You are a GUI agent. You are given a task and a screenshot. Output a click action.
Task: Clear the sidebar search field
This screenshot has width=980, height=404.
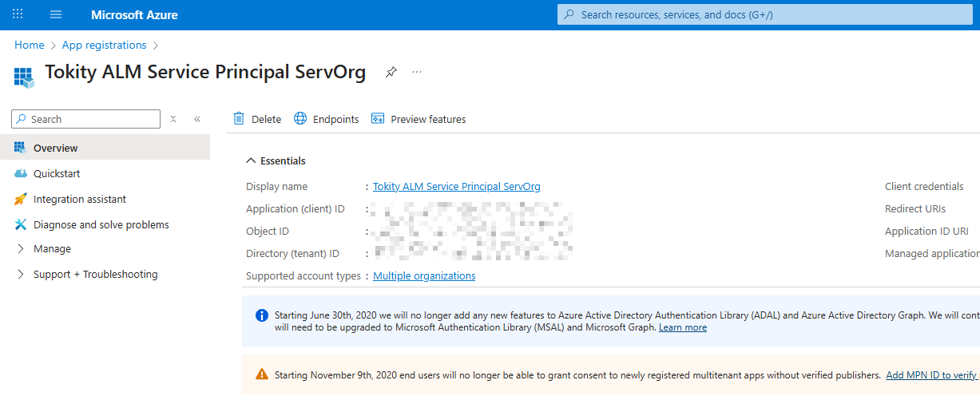tap(173, 119)
